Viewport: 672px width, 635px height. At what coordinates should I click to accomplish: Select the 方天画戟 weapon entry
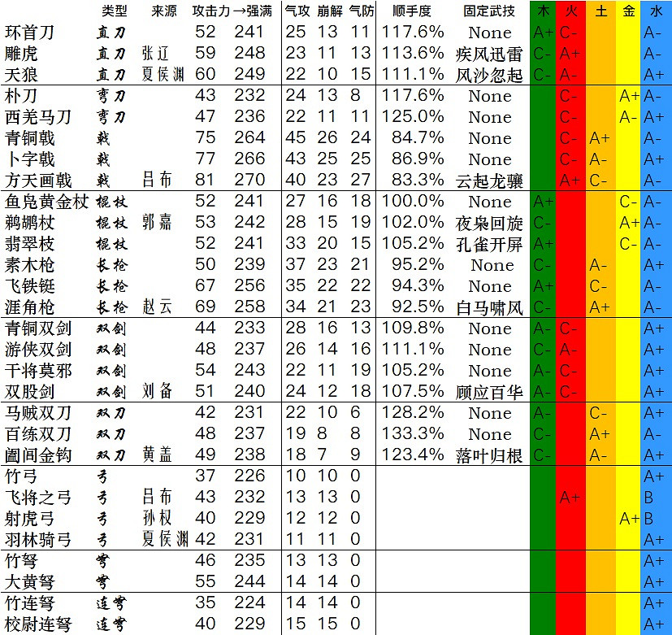pyautogui.click(x=40, y=180)
